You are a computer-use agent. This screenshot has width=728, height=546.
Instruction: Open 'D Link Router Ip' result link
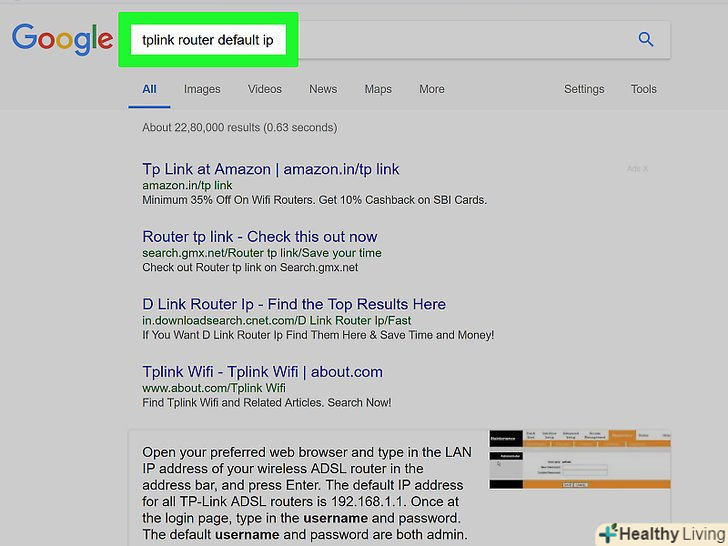294,304
